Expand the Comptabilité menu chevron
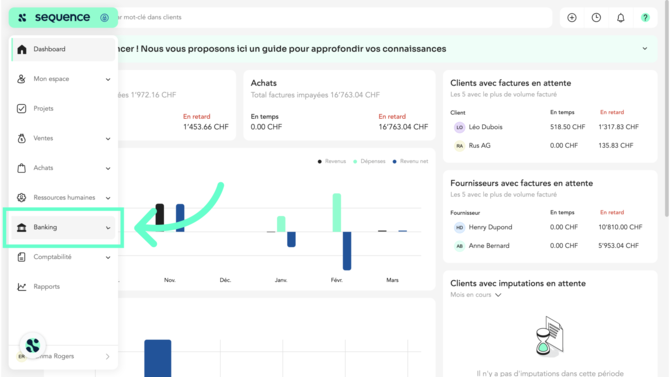The width and height of the screenshot is (670, 377). point(108,257)
